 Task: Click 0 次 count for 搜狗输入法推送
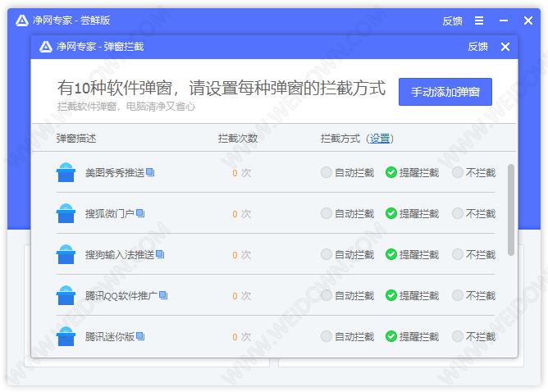tap(241, 255)
